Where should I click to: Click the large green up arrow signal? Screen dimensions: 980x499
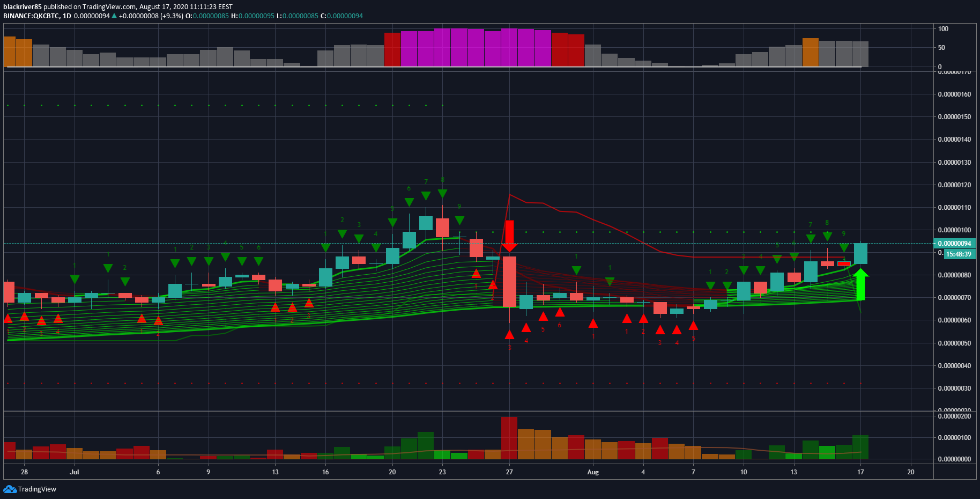click(x=861, y=284)
